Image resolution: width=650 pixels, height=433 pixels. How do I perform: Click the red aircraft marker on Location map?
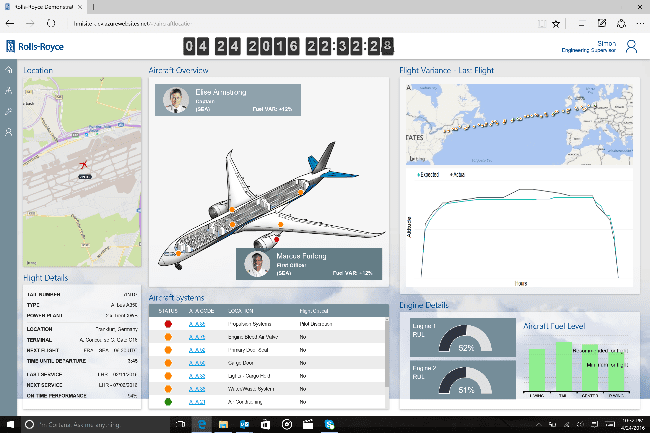[x=84, y=164]
